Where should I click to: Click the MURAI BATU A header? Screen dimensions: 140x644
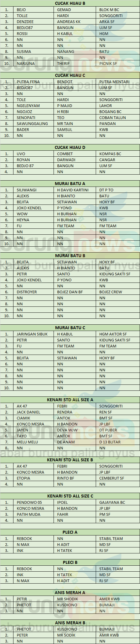[70, 184]
